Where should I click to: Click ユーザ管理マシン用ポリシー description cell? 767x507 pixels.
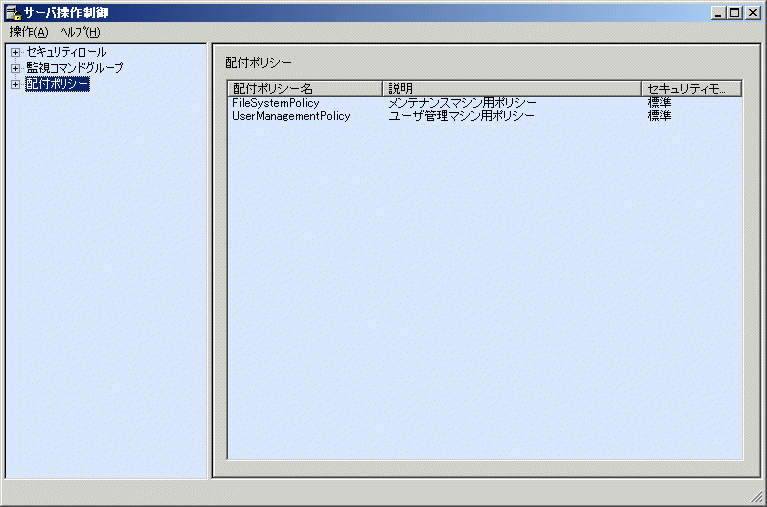(x=461, y=116)
